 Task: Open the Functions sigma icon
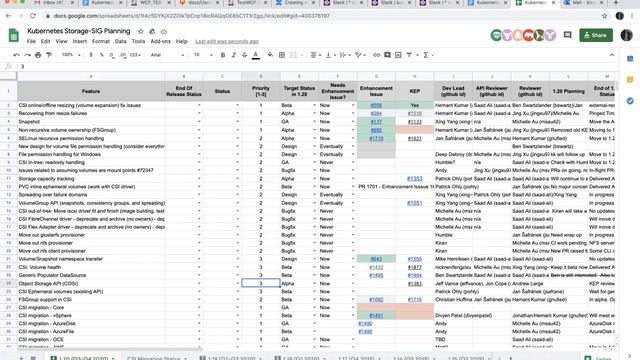(426, 55)
